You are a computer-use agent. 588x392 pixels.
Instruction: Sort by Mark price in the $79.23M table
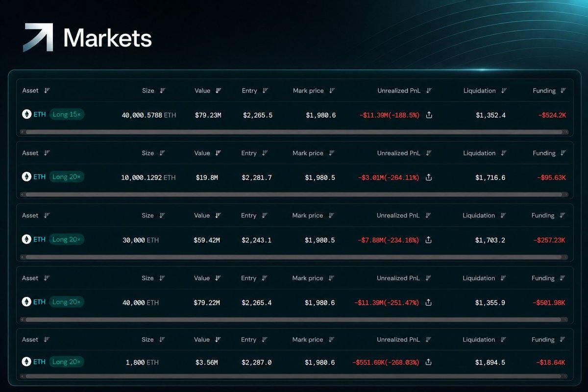pos(332,91)
